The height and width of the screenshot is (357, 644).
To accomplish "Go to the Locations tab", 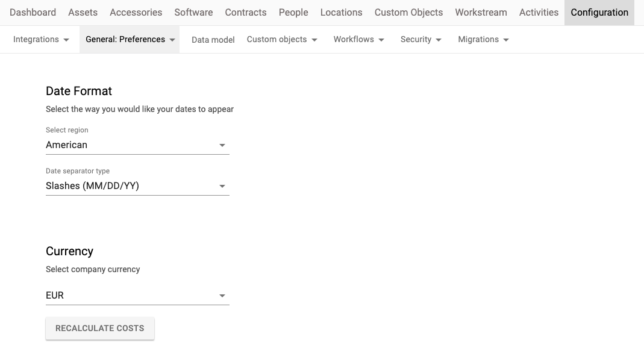I will 342,12.
